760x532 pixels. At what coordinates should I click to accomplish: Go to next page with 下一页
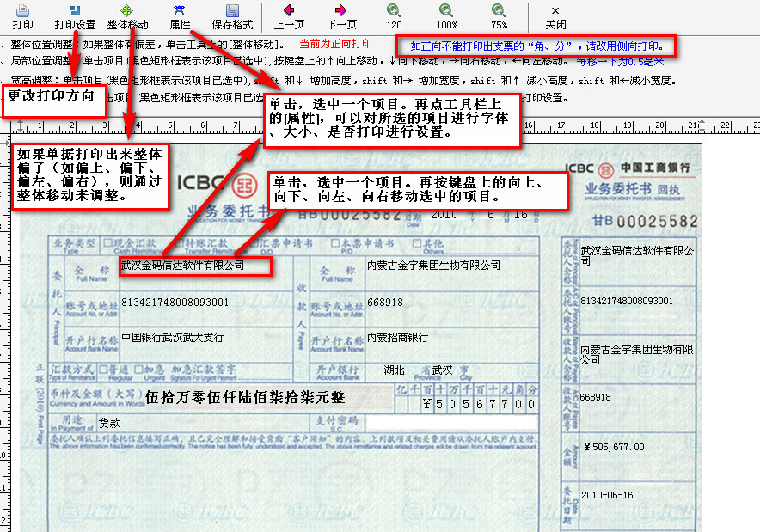[x=341, y=17]
